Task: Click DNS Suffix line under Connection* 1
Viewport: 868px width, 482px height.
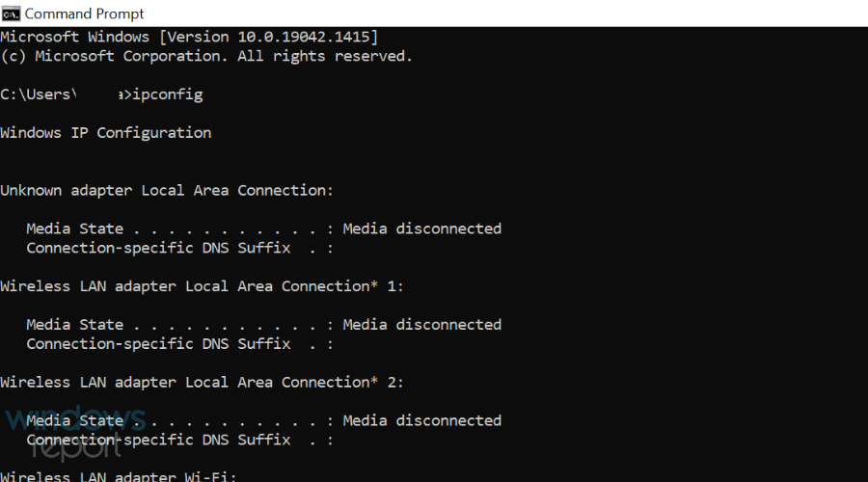Action: [x=178, y=344]
